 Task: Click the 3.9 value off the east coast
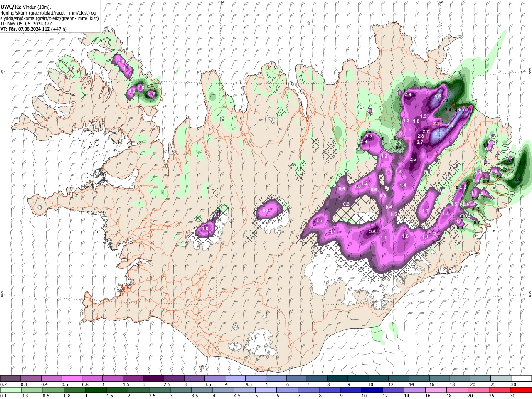click(517, 180)
